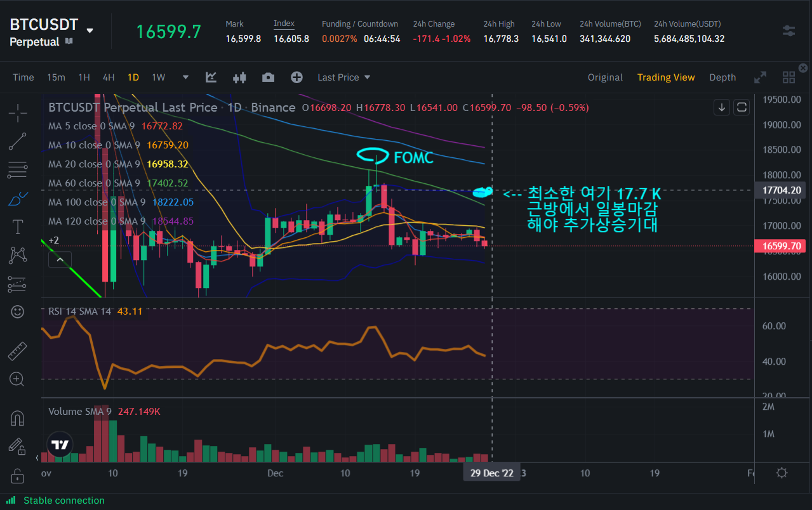Toggle the magnet snap mode
This screenshot has height=510, width=812.
(x=18, y=418)
